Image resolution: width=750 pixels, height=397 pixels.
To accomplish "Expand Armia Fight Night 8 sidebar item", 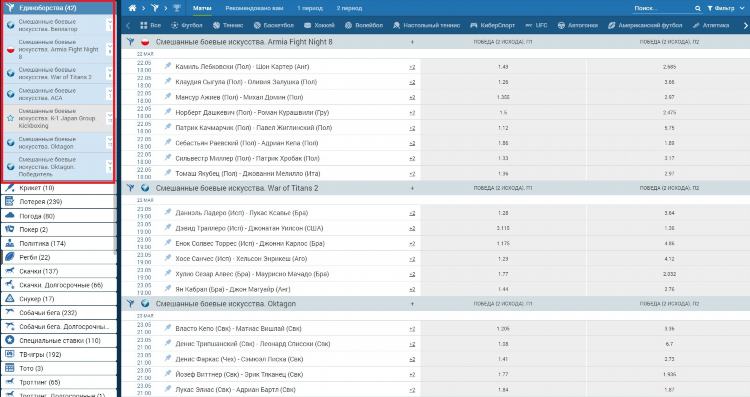I will click(110, 49).
